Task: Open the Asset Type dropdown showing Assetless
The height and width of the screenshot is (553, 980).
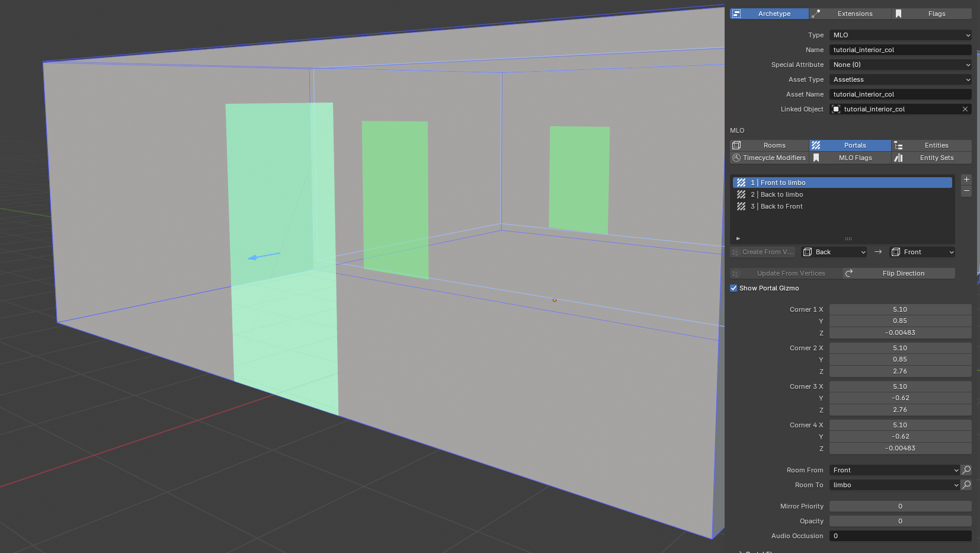Action: (x=900, y=79)
